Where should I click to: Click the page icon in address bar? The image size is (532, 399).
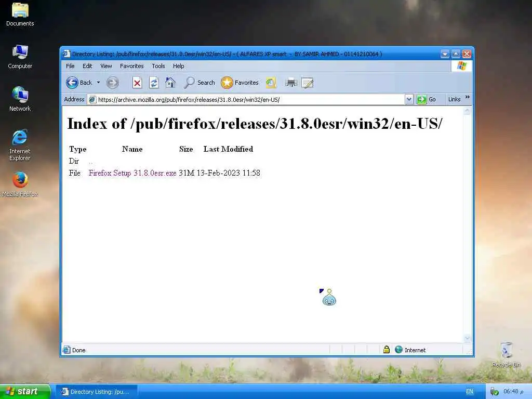pyautogui.click(x=92, y=99)
